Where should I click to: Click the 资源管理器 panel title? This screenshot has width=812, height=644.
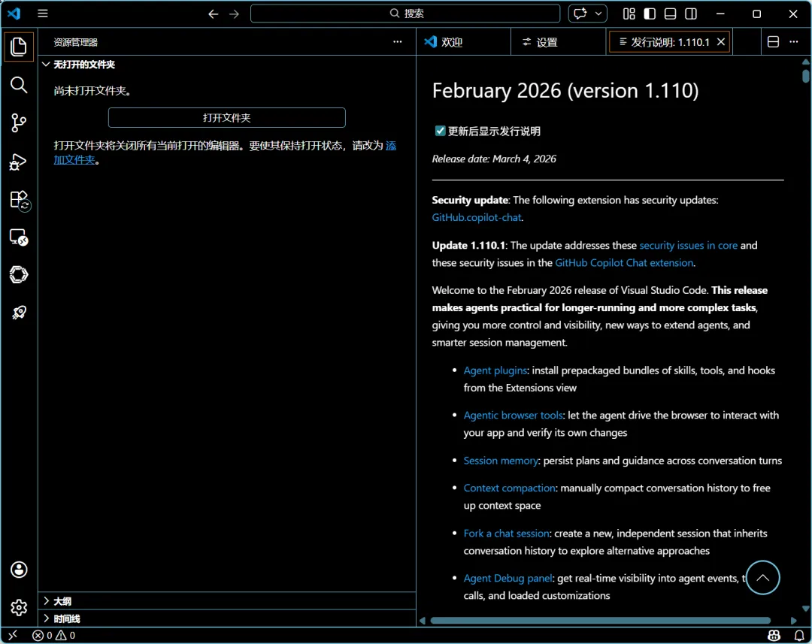click(x=76, y=42)
